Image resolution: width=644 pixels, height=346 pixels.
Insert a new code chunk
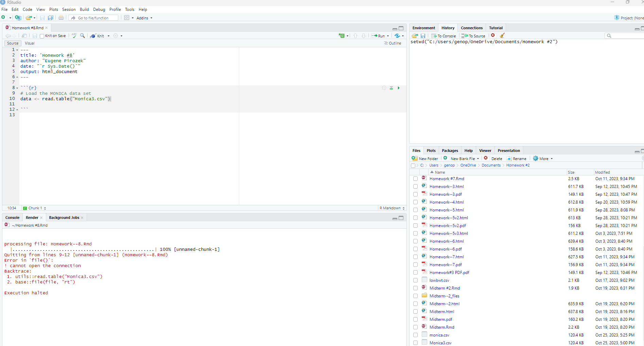[342, 36]
